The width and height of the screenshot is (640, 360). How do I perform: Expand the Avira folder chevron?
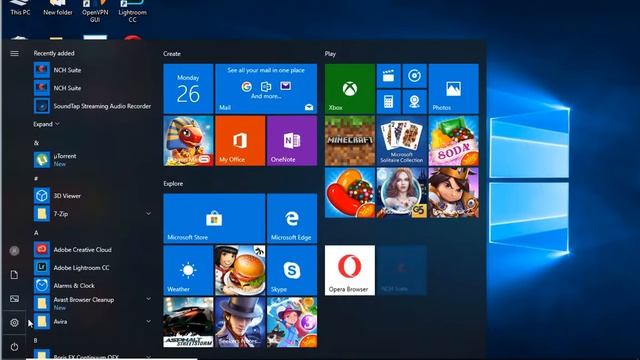(x=149, y=322)
